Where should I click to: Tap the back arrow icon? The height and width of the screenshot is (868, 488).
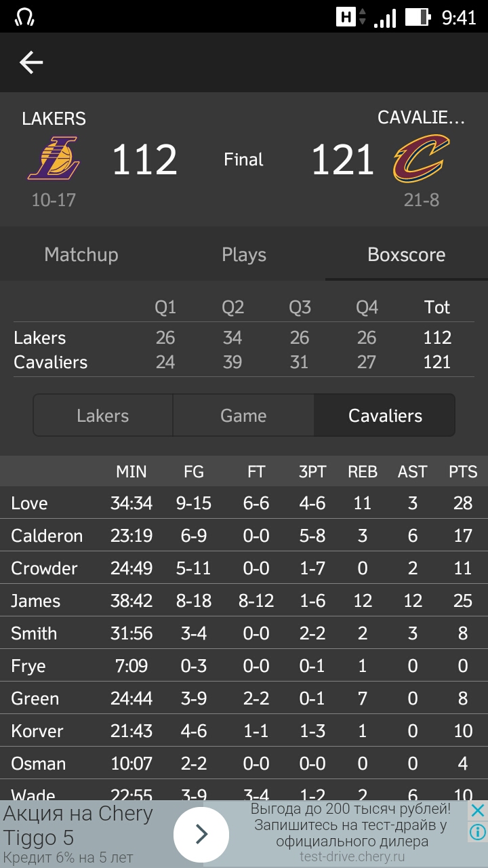(31, 62)
